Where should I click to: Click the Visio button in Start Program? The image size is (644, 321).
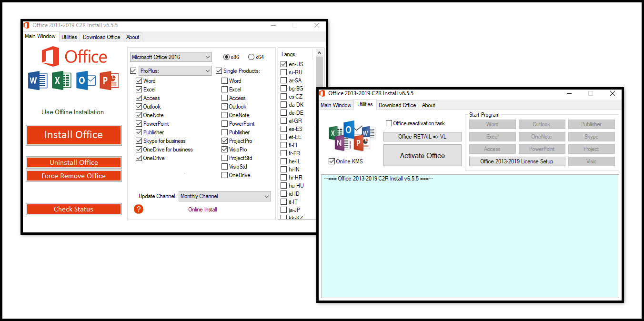pos(591,161)
